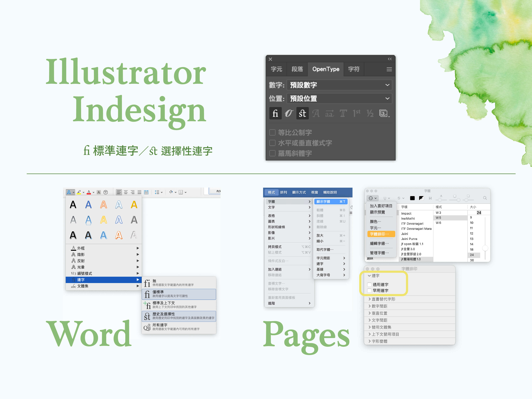
Task: Click Word's text highlight color pen icon
Action: tap(79, 192)
